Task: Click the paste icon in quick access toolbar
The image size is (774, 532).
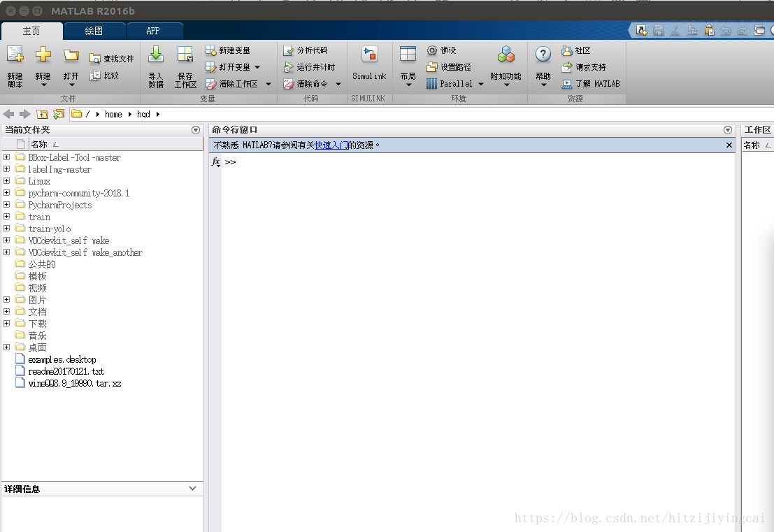Action: pos(710,31)
